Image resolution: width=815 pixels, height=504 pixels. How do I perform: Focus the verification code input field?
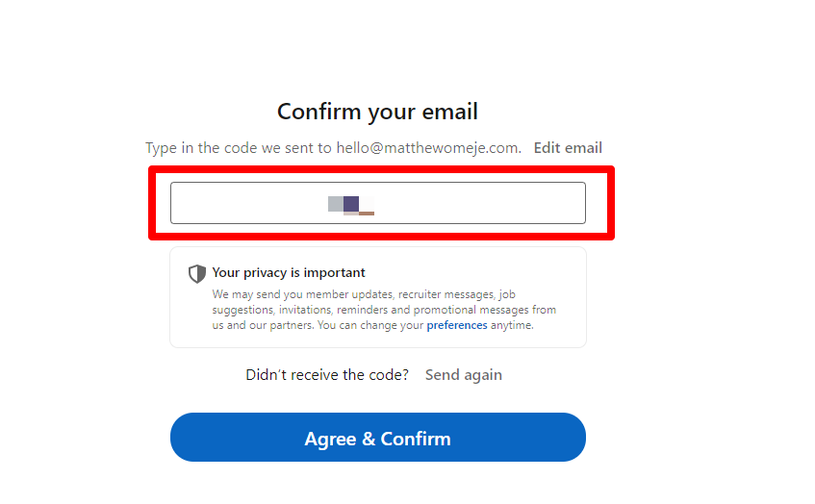(x=378, y=203)
